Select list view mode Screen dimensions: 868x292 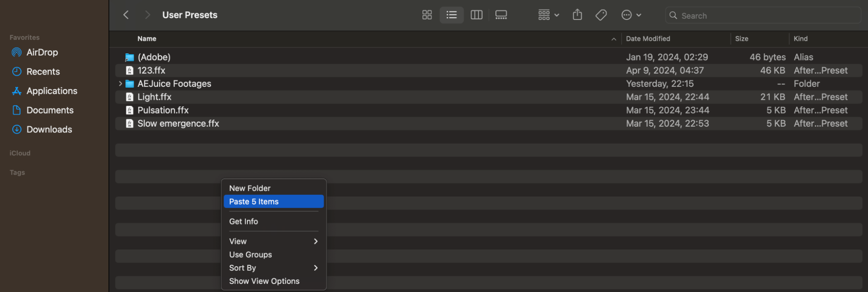click(452, 15)
